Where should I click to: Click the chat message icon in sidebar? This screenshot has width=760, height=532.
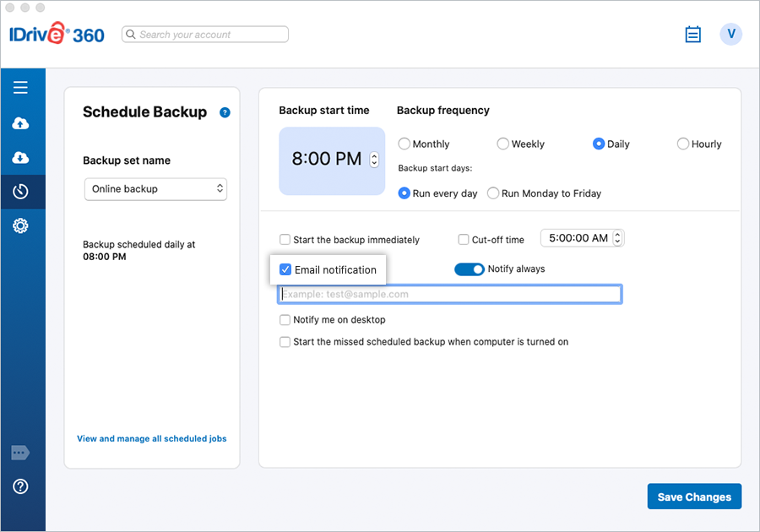[x=20, y=453]
